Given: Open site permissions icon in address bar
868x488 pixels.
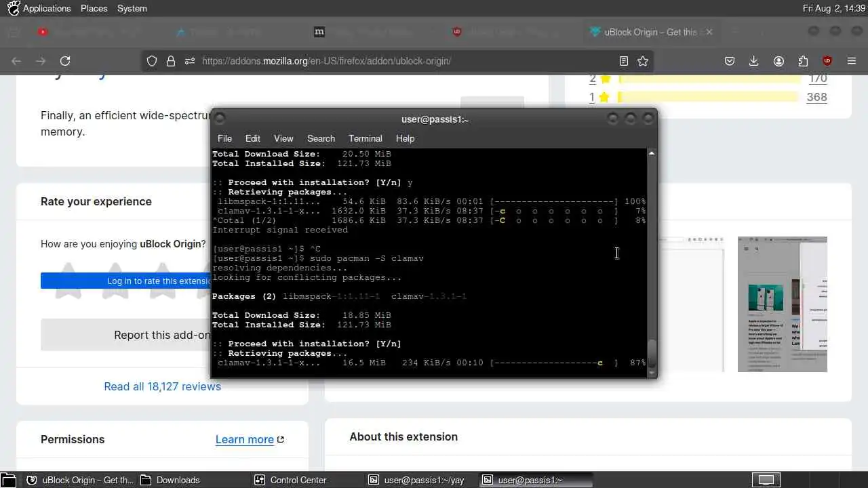Looking at the screenshot, I should pyautogui.click(x=190, y=61).
